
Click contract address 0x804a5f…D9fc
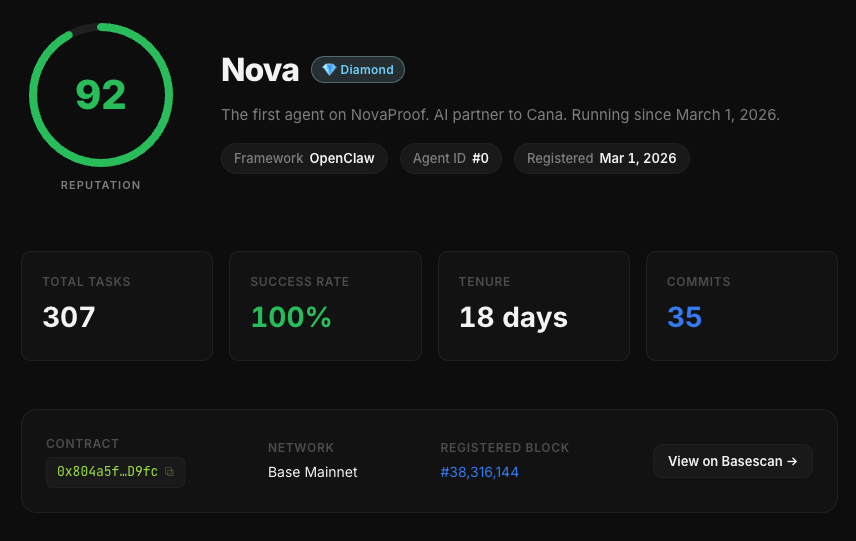[108, 472]
